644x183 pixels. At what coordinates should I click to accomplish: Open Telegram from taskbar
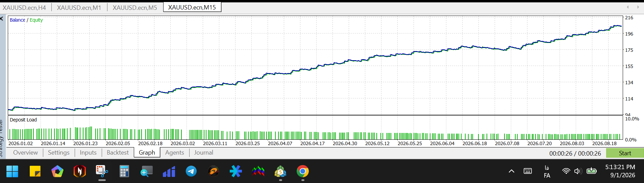tap(191, 171)
